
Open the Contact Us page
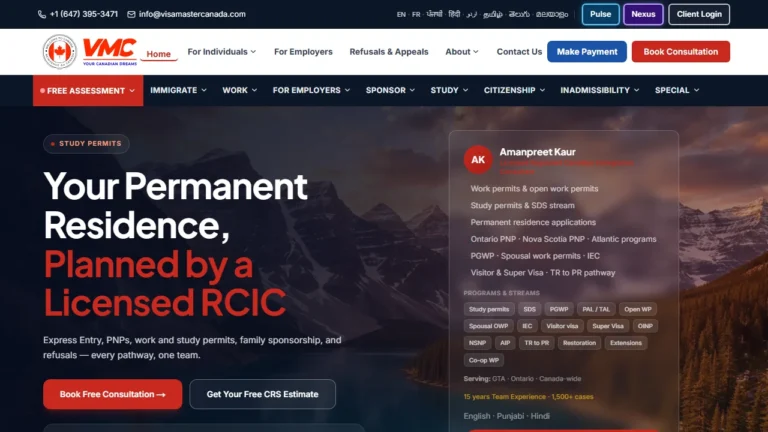[x=519, y=51]
